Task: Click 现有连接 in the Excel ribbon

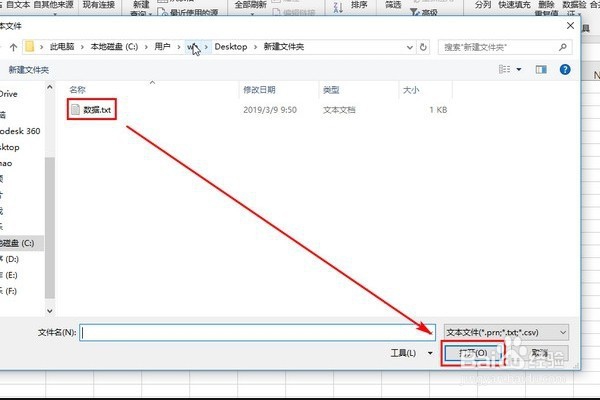Action: (x=99, y=5)
